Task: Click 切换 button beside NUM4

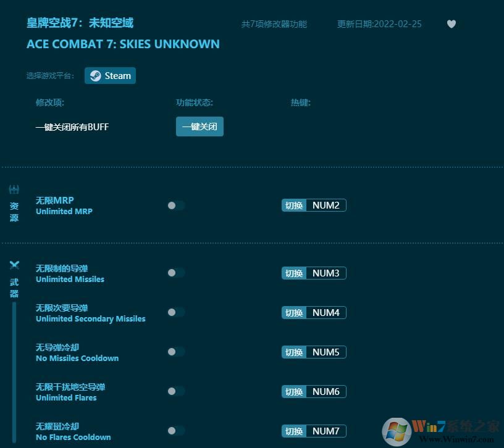Action: click(294, 312)
